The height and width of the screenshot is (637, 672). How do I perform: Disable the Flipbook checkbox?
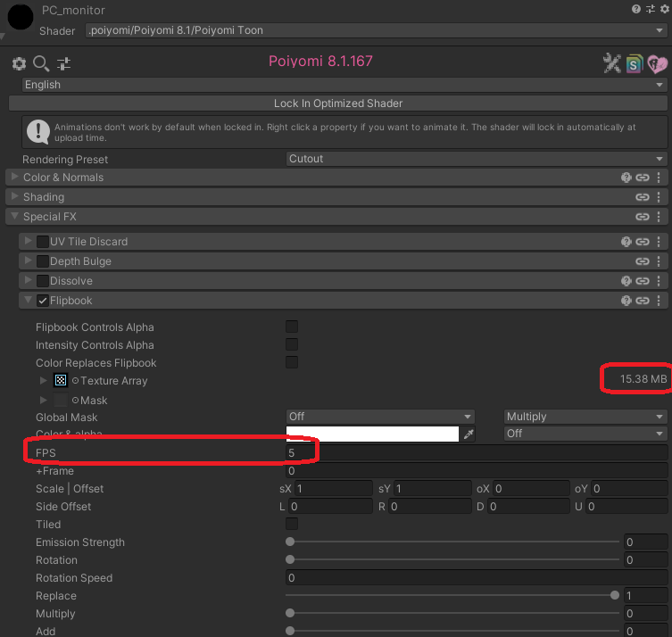point(43,301)
